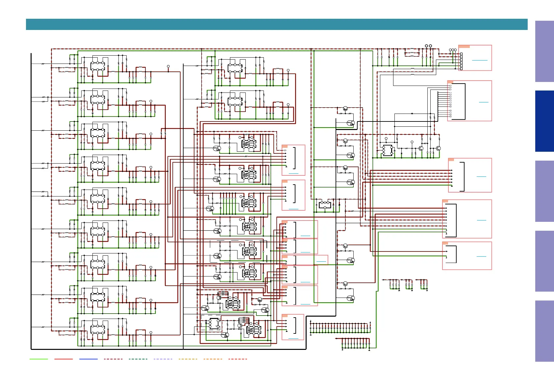Click the PNP transistor at top of center-right column
Image resolution: width=554 pixels, height=392 pixels.
(x=345, y=109)
